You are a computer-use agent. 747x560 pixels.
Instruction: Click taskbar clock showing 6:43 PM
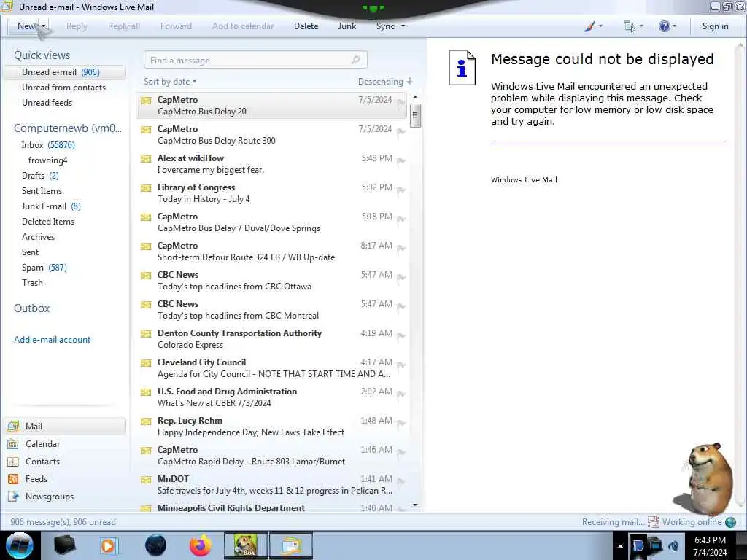click(710, 545)
